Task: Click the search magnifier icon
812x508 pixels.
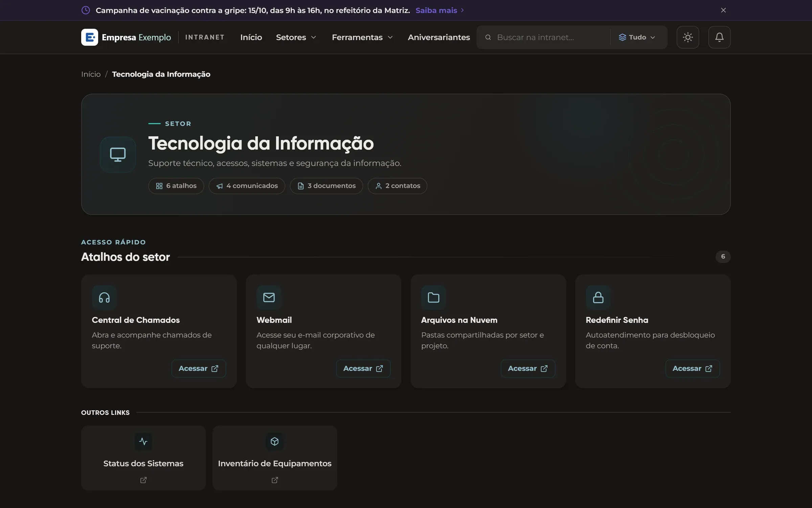Action: pyautogui.click(x=488, y=37)
